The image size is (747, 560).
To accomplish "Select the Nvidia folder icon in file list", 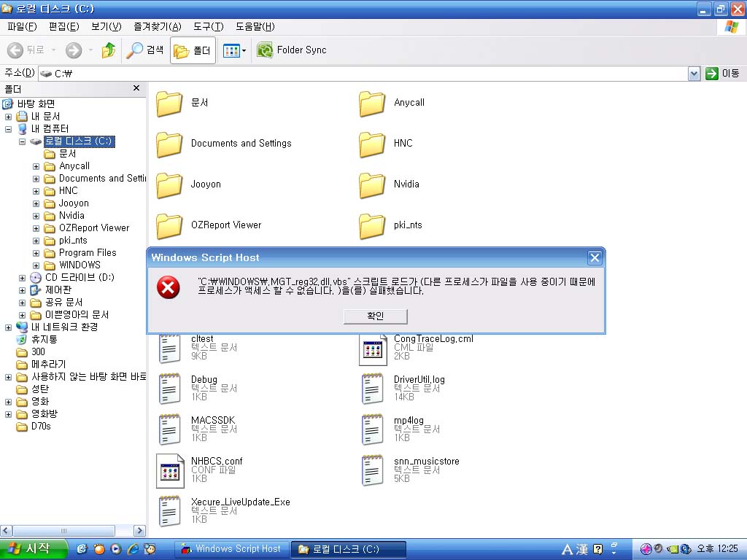I will [372, 185].
